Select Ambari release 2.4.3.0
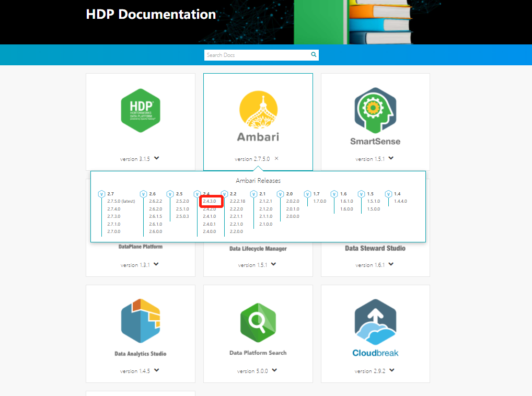Screen dimensions: 532x396 click(211, 201)
